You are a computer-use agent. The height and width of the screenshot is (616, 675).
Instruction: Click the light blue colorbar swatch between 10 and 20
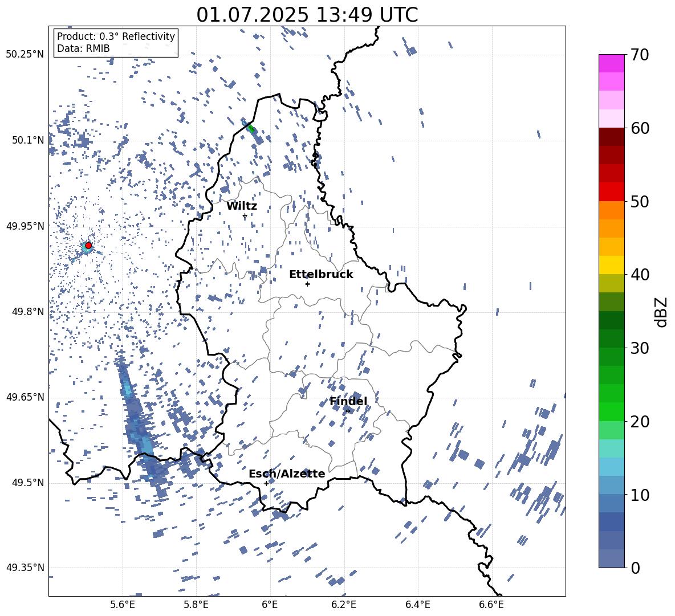click(x=611, y=467)
